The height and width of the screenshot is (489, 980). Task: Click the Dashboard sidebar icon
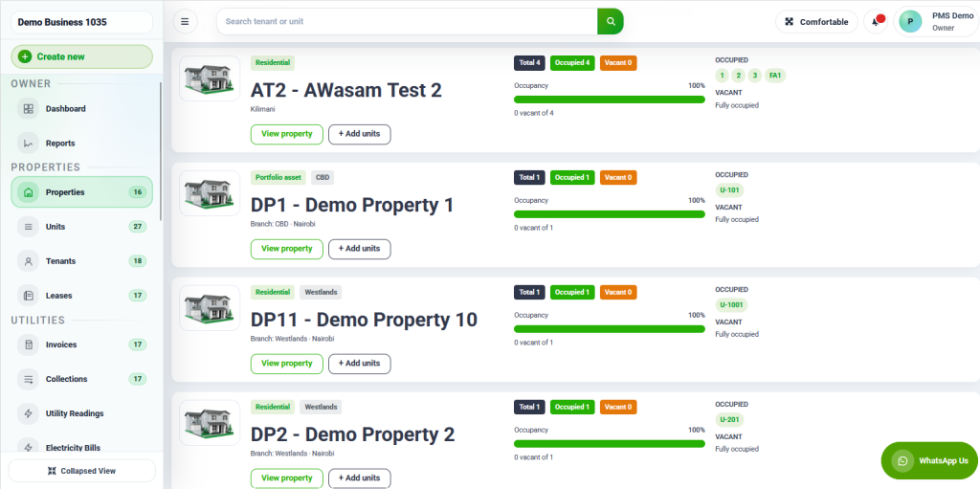pyautogui.click(x=28, y=109)
